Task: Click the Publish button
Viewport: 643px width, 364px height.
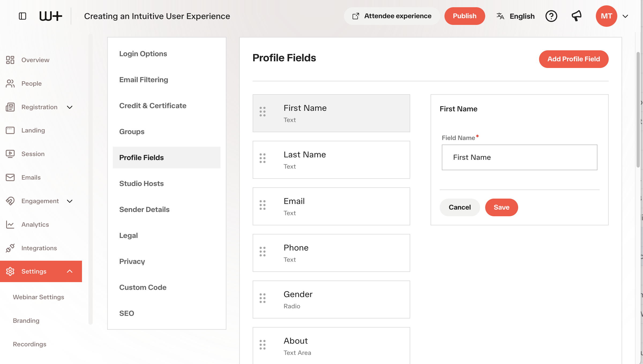Action: coord(465,16)
